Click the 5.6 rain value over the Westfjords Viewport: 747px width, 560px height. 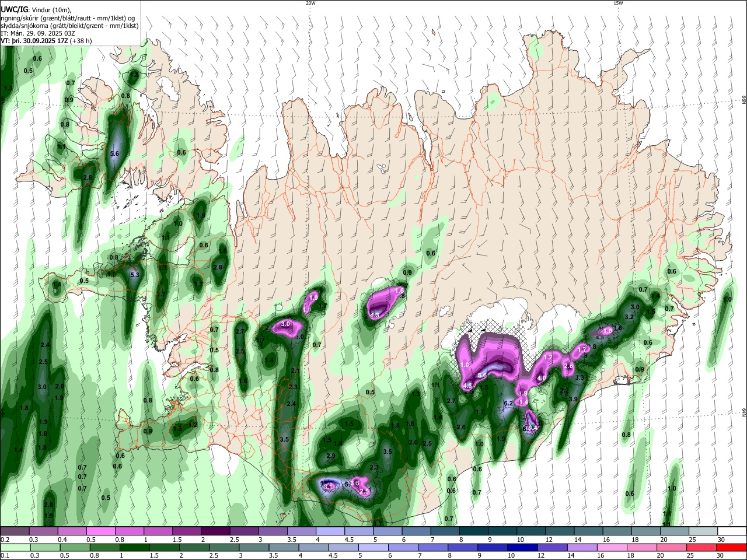tap(114, 153)
